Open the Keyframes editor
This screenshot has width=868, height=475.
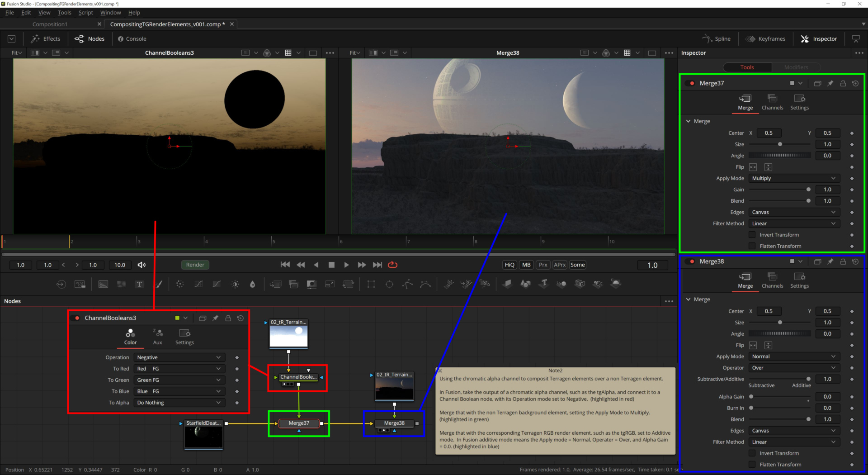(x=765, y=39)
